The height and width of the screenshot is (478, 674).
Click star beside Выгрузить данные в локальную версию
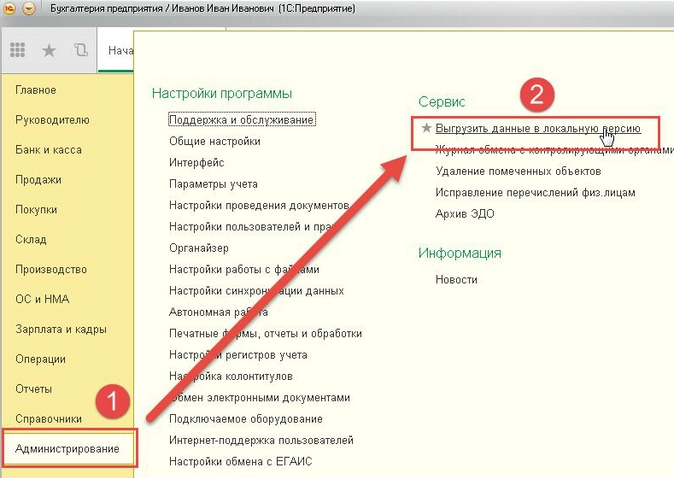(426, 129)
